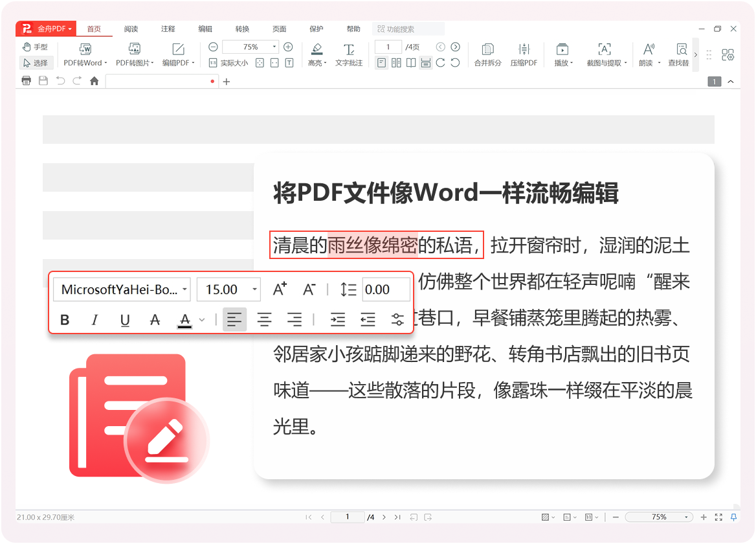
Task: Open the PDF转图片 converter
Action: tap(135, 54)
